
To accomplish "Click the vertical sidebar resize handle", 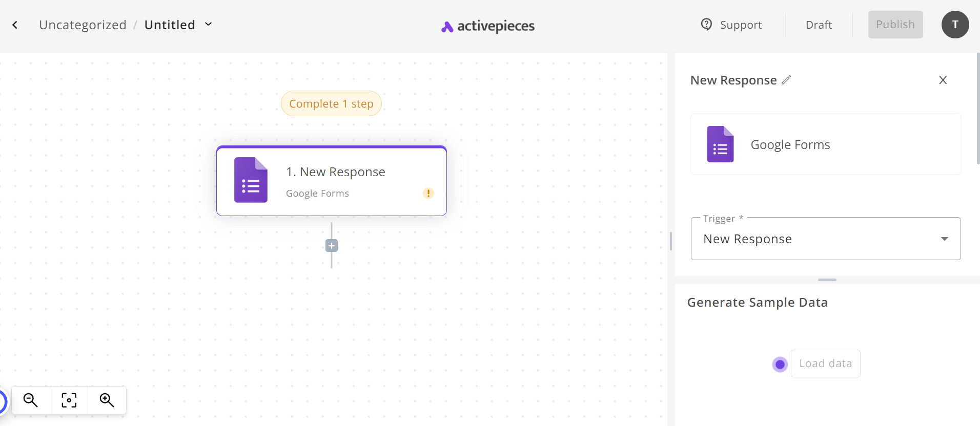I will (x=671, y=241).
